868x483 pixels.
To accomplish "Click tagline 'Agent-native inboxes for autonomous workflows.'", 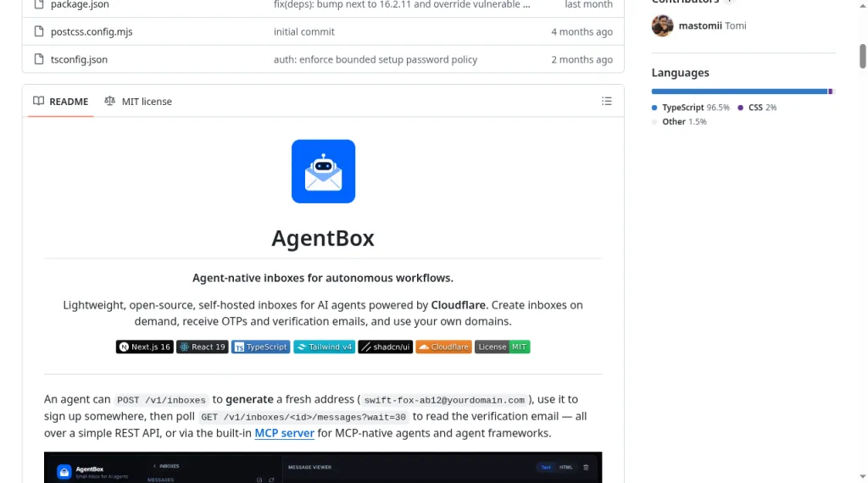I will pos(323,278).
